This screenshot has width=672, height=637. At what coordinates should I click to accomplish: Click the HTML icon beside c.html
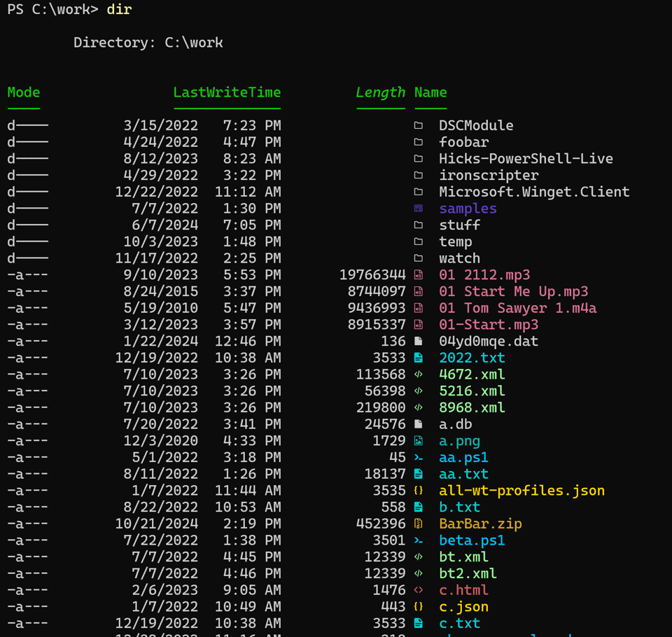(419, 590)
